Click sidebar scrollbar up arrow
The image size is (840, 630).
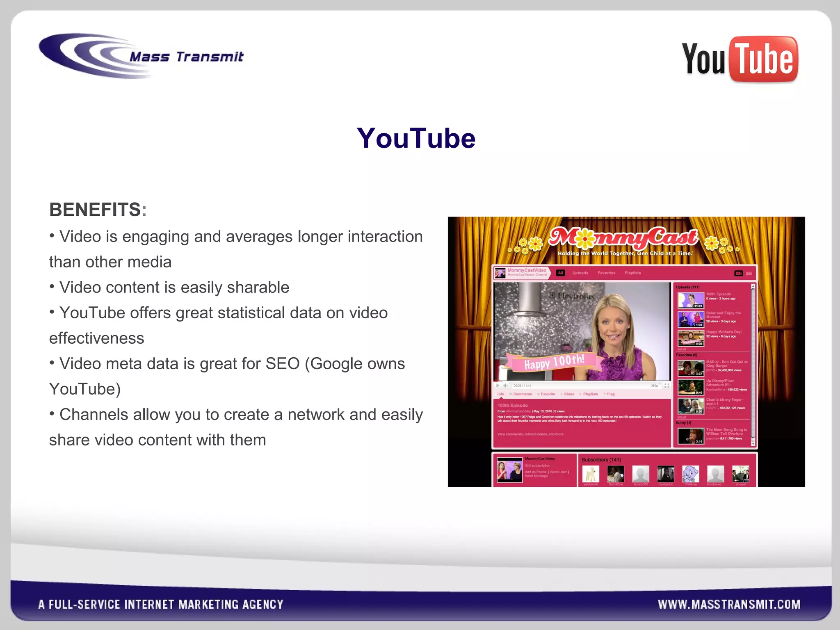point(753,286)
